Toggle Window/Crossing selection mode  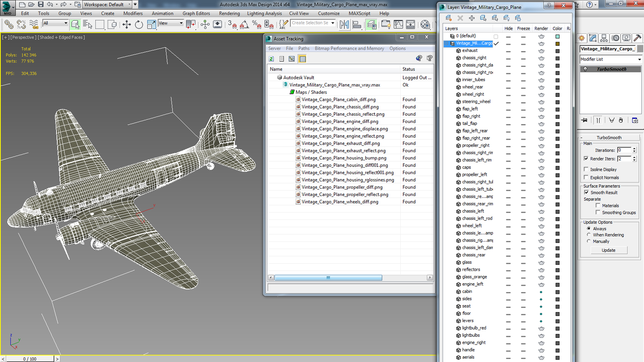coord(112,24)
